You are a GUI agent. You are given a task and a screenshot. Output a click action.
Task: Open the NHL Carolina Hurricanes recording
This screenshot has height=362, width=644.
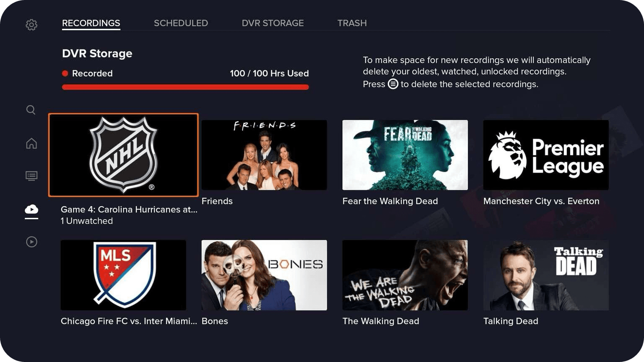coord(123,155)
